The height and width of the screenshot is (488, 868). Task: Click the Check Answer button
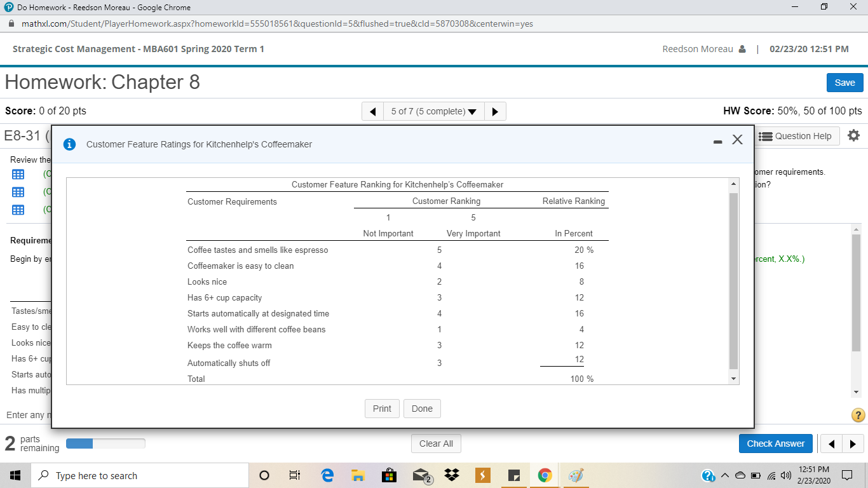coord(775,443)
